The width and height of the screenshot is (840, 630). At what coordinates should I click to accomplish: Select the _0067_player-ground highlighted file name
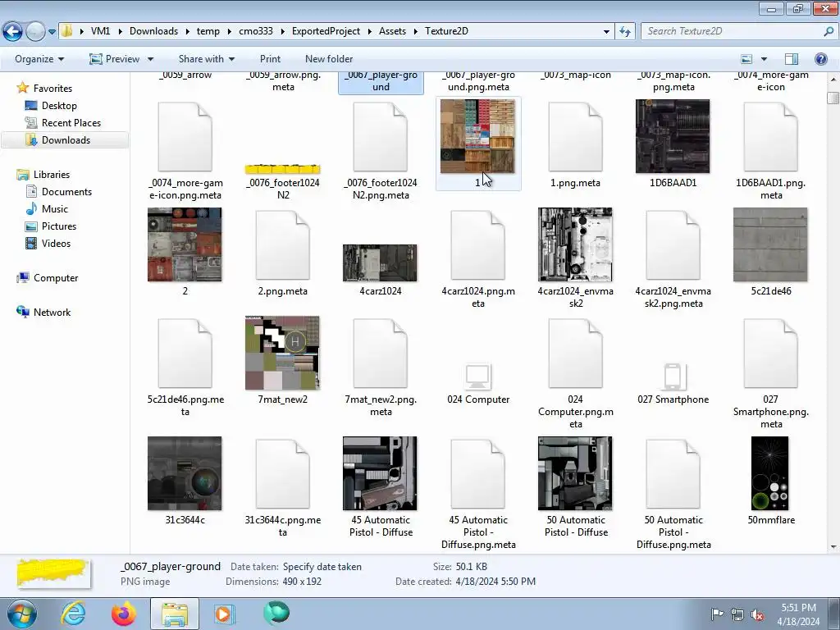[381, 81]
